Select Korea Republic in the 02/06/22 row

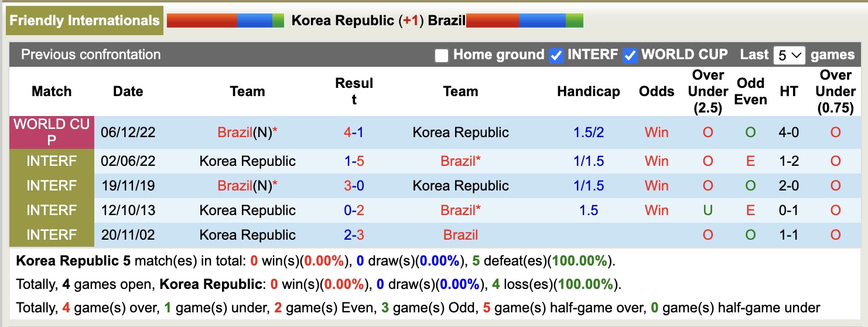click(247, 161)
